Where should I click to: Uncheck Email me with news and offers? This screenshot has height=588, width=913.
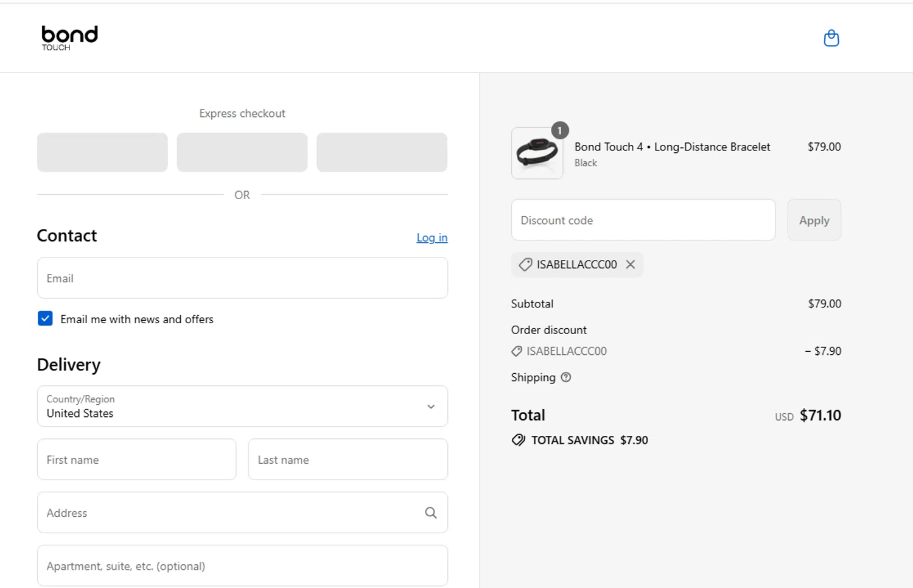[45, 318]
